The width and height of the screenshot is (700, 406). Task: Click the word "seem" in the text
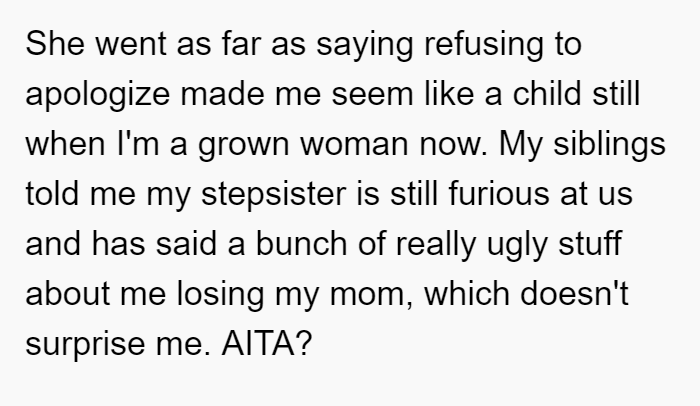(x=372, y=95)
